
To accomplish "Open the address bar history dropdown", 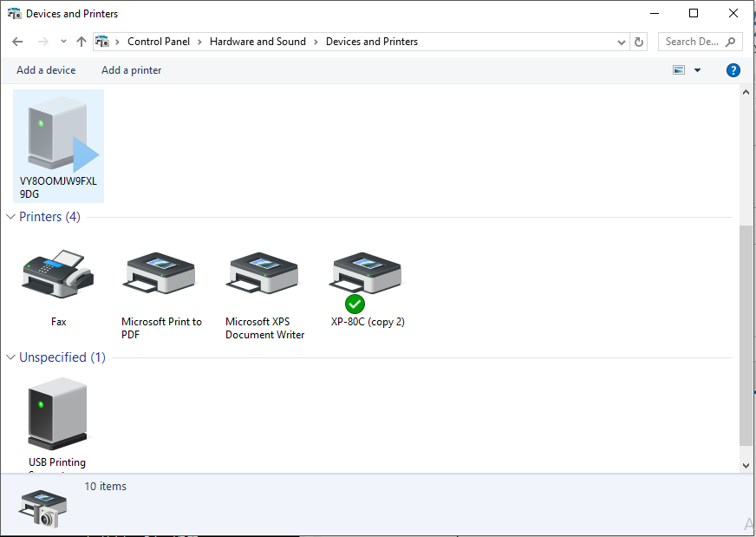I will point(622,42).
